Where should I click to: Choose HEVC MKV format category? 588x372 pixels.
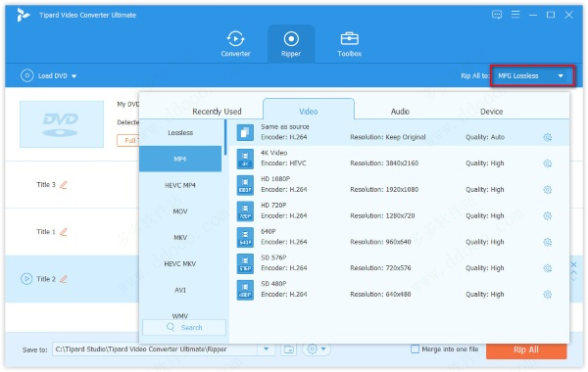180,263
